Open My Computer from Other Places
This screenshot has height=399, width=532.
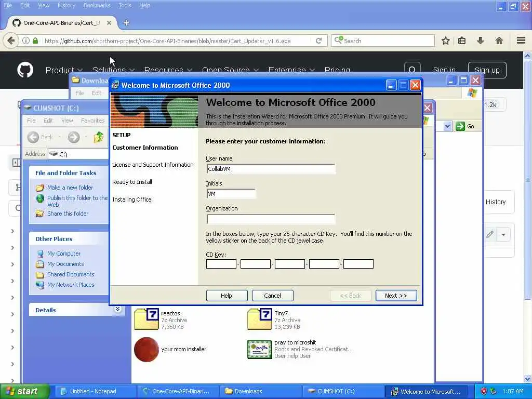tap(64, 254)
